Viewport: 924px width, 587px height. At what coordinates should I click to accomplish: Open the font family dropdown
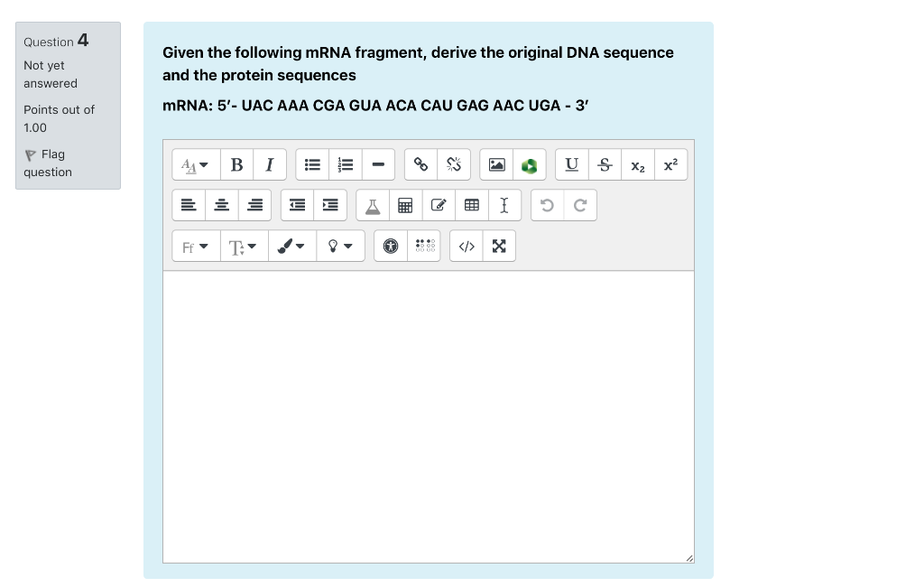(x=196, y=246)
